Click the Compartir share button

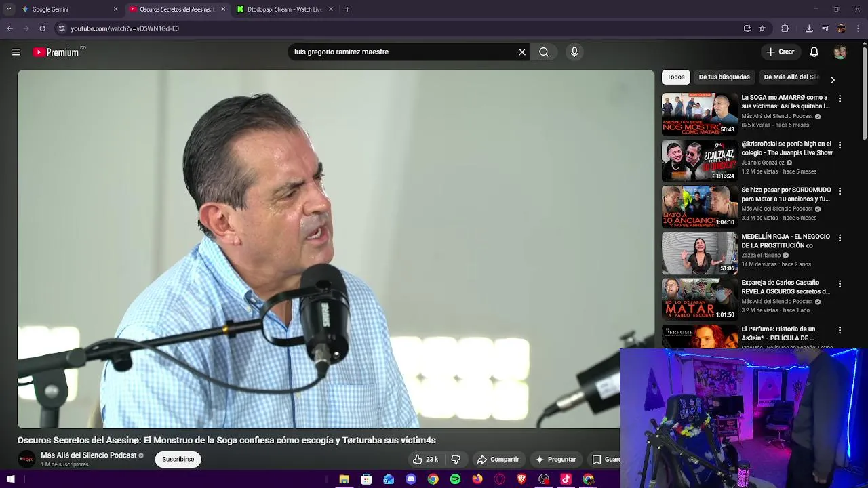coord(498,460)
